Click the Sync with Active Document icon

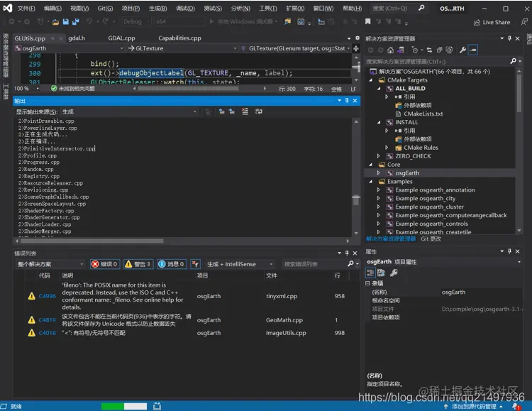tap(429, 50)
